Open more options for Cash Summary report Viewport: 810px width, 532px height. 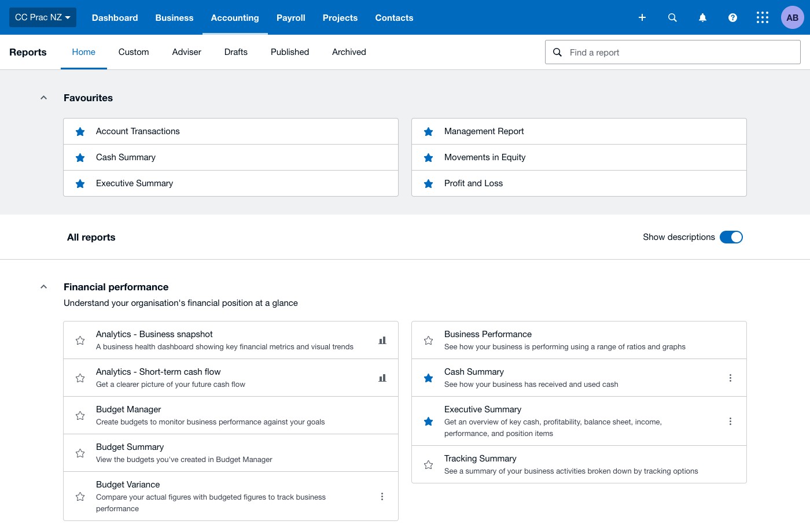click(730, 378)
